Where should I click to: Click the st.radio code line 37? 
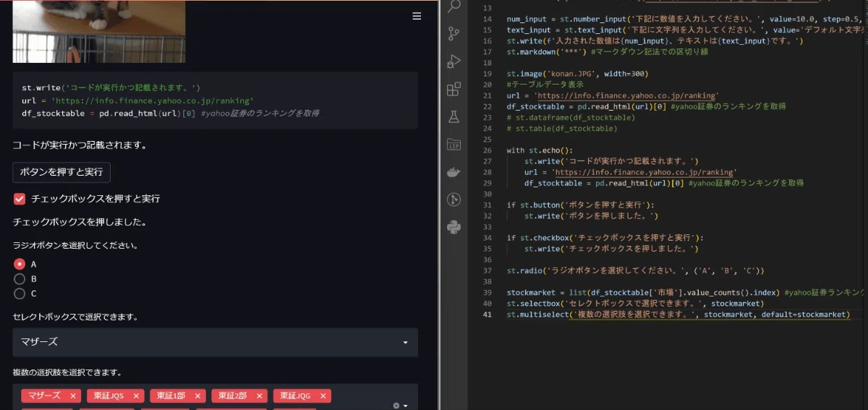point(635,270)
